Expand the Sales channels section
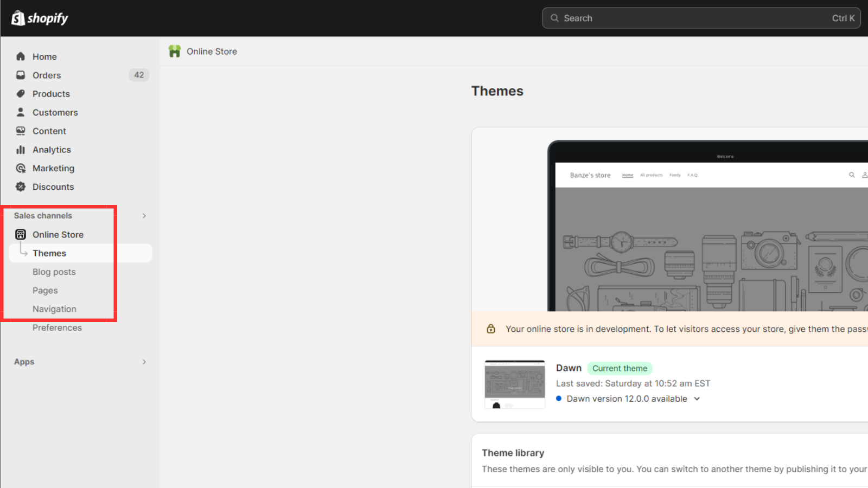 tap(144, 215)
